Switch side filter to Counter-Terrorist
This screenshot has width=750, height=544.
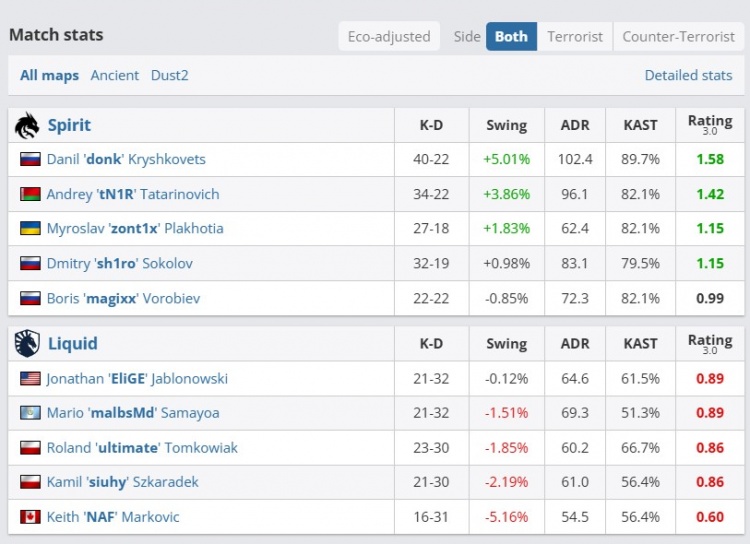(x=678, y=36)
